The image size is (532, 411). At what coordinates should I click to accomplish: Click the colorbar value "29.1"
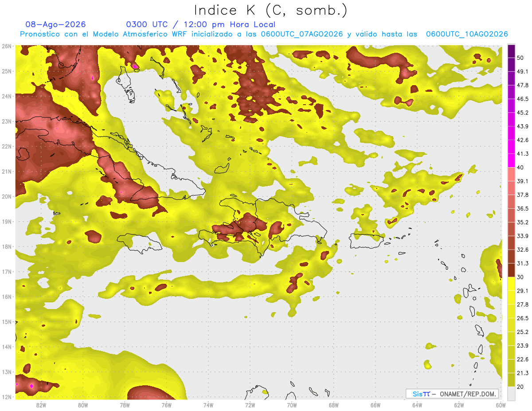click(x=522, y=290)
